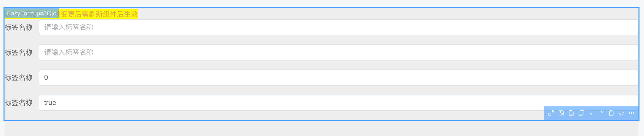Duplicate the EasyForm component with copy icon

[581, 113]
